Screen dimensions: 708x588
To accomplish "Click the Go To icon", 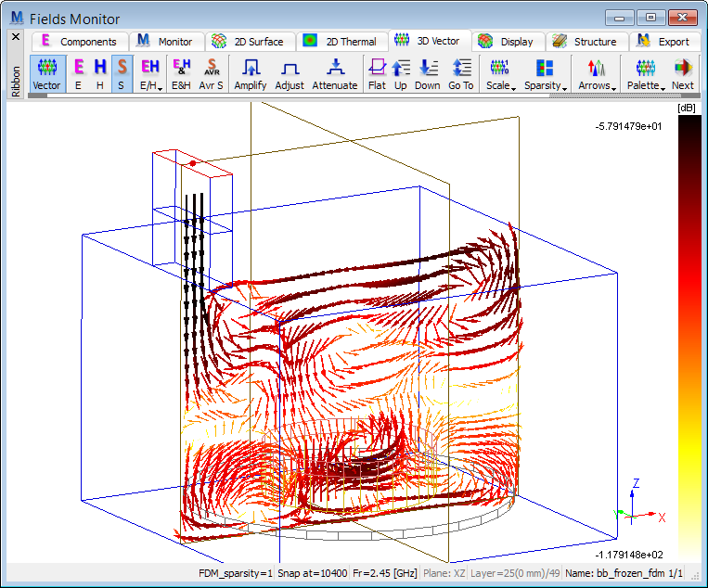I will [x=461, y=73].
